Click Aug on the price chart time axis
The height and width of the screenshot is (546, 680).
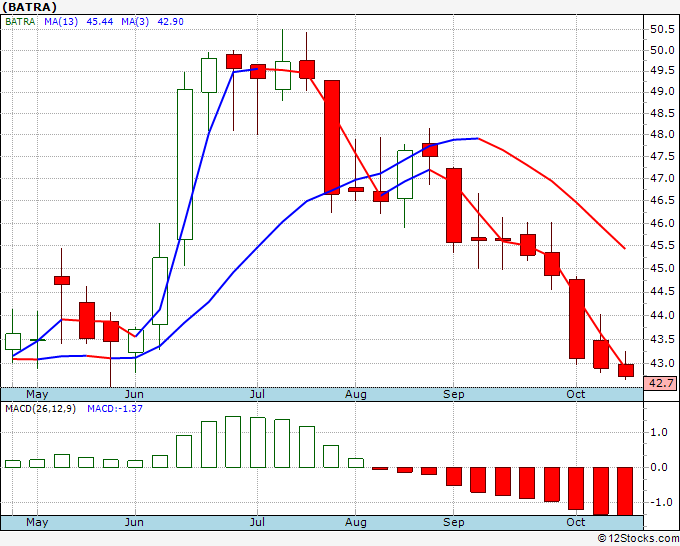pyautogui.click(x=356, y=394)
